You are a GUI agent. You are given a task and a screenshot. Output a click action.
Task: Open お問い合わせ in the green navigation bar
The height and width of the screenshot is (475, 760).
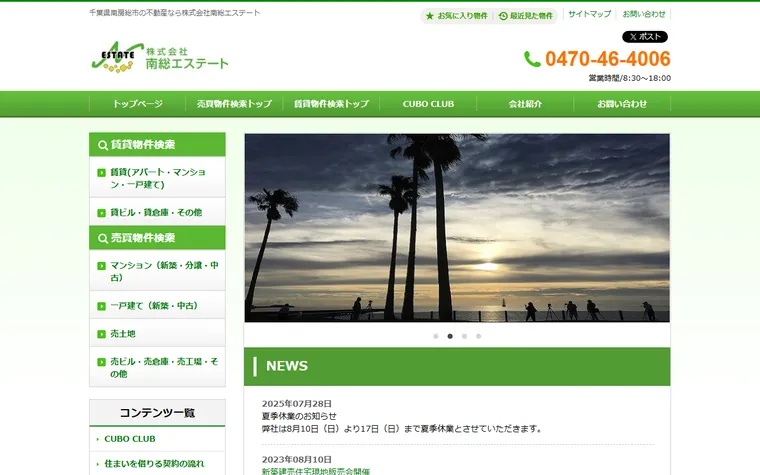[x=622, y=104]
